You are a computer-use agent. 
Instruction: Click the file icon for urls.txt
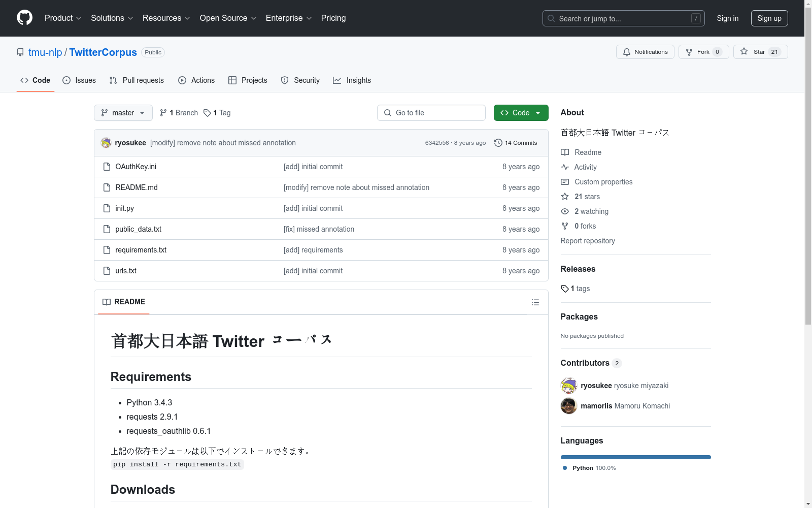[x=107, y=271]
